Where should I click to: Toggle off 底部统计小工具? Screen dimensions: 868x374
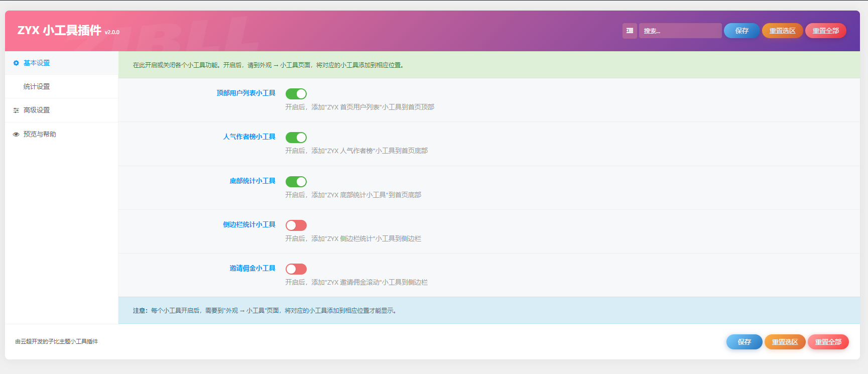pos(296,182)
